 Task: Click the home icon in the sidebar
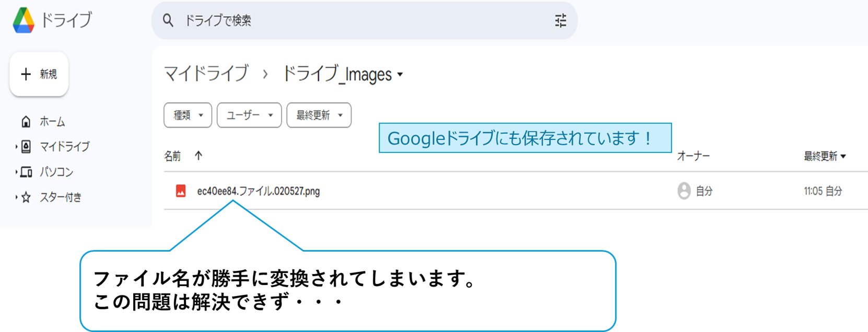point(26,122)
